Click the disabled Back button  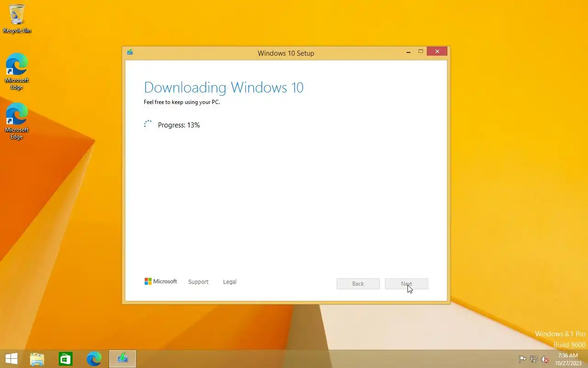[x=358, y=284]
